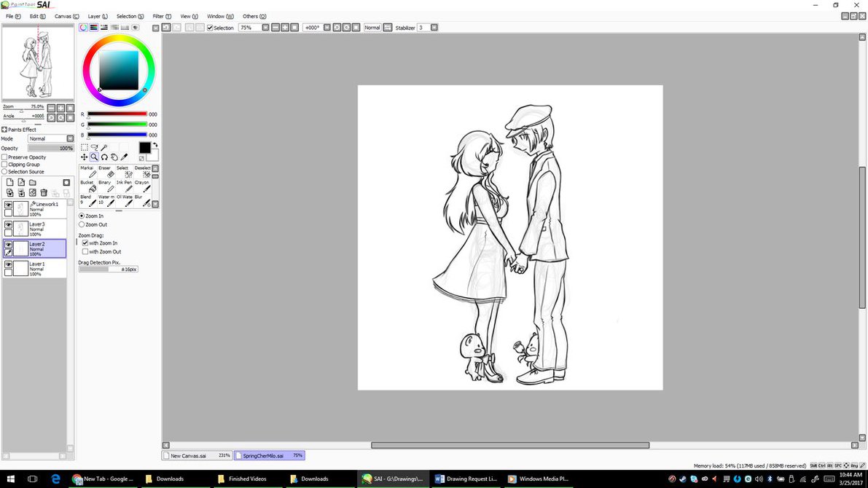Viewport: 868px width, 488px height.
Task: Delete layer using trash can icon
Action: tap(44, 192)
